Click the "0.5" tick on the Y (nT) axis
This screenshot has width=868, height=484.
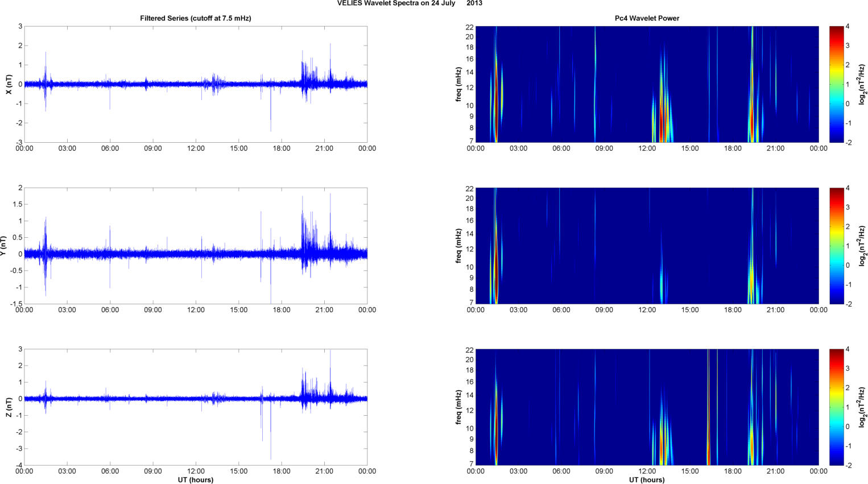click(18, 238)
